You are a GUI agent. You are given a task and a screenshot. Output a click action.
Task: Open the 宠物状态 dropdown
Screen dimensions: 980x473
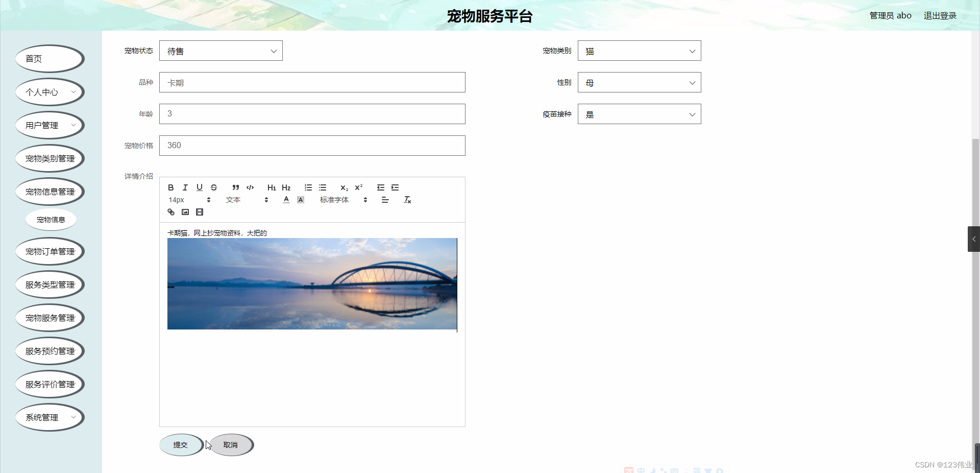(221, 51)
